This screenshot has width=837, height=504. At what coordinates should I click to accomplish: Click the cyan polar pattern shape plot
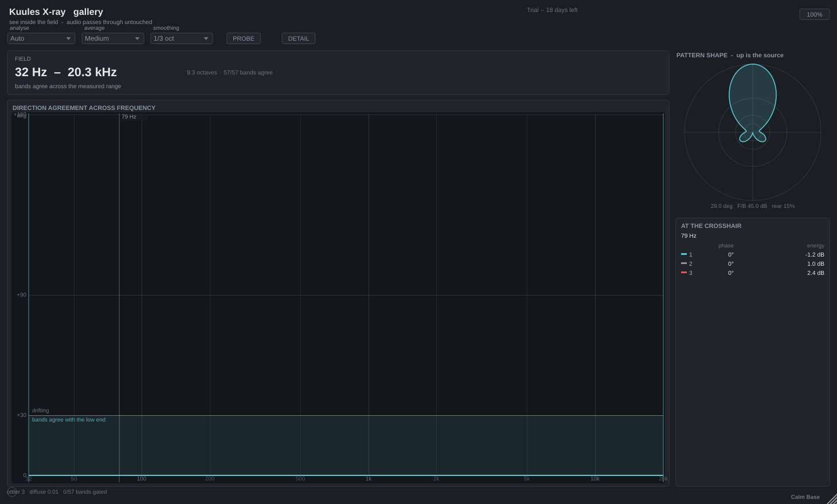[753, 103]
